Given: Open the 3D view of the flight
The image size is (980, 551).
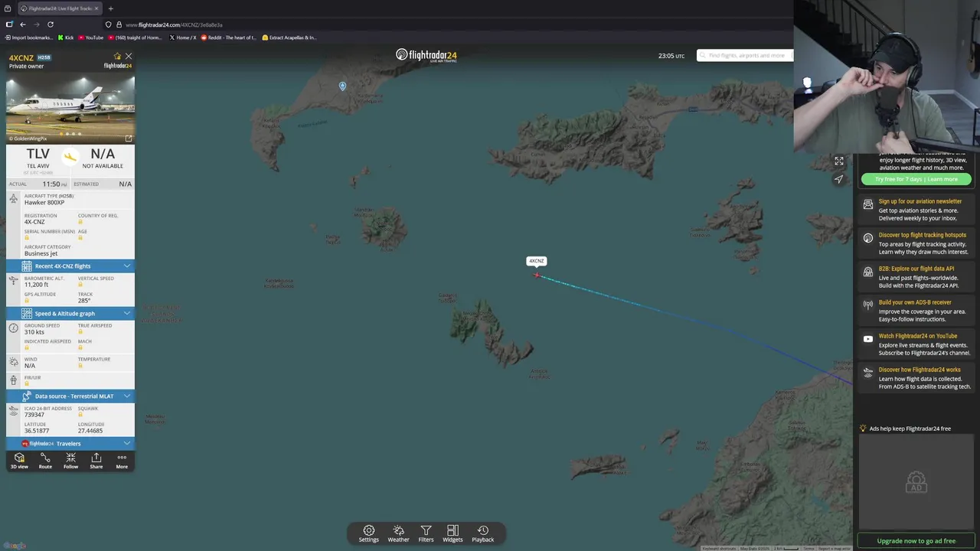Looking at the screenshot, I should pos(19,461).
